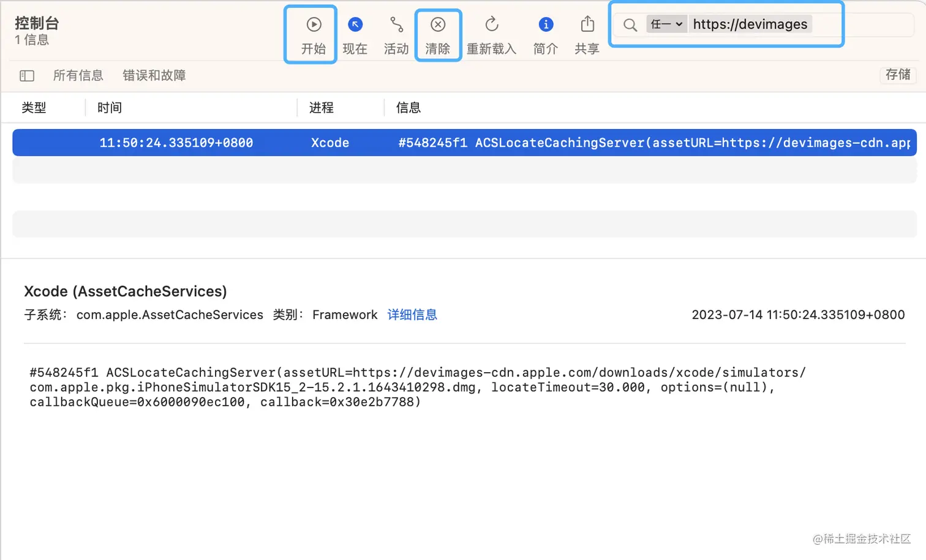Select the 错误和故障 filter tab
The image size is (926, 560).
click(154, 75)
